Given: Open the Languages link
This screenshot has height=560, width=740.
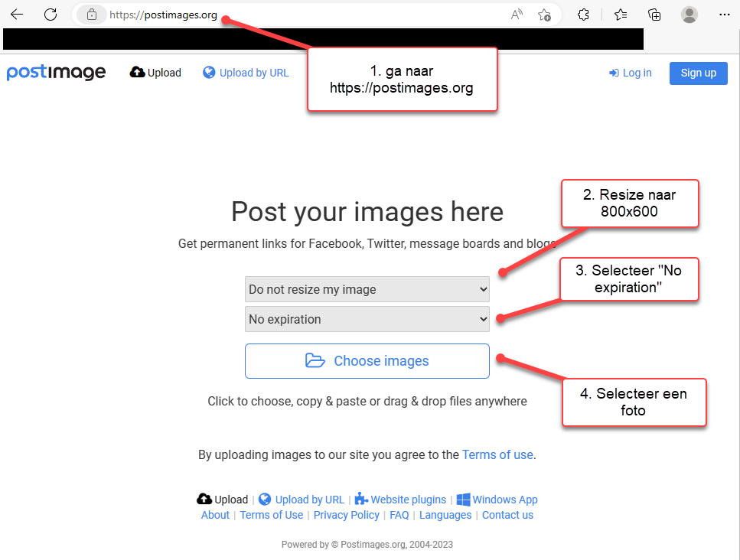Looking at the screenshot, I should click(x=445, y=515).
